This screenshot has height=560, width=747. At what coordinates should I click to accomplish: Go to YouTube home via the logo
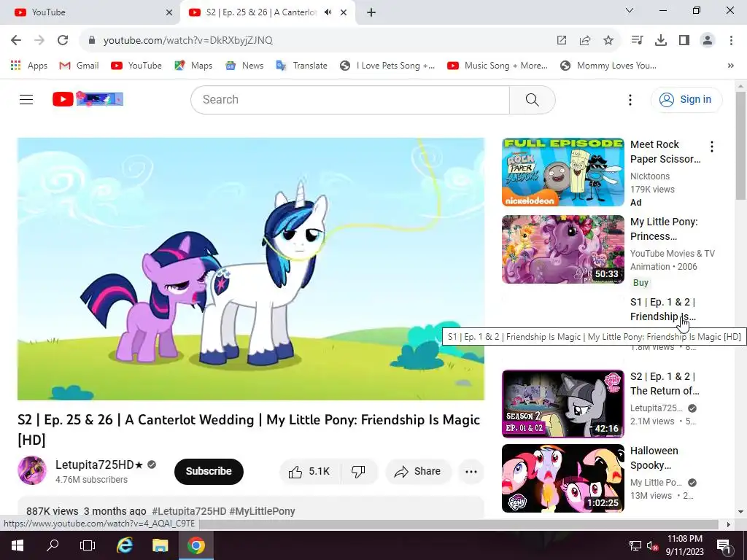88,99
